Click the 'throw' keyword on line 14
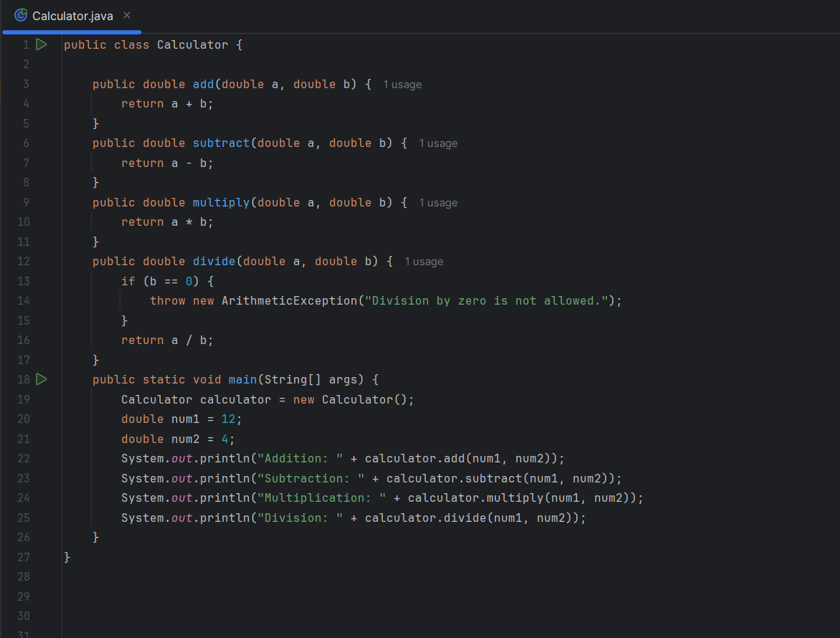The image size is (840, 638). (167, 301)
